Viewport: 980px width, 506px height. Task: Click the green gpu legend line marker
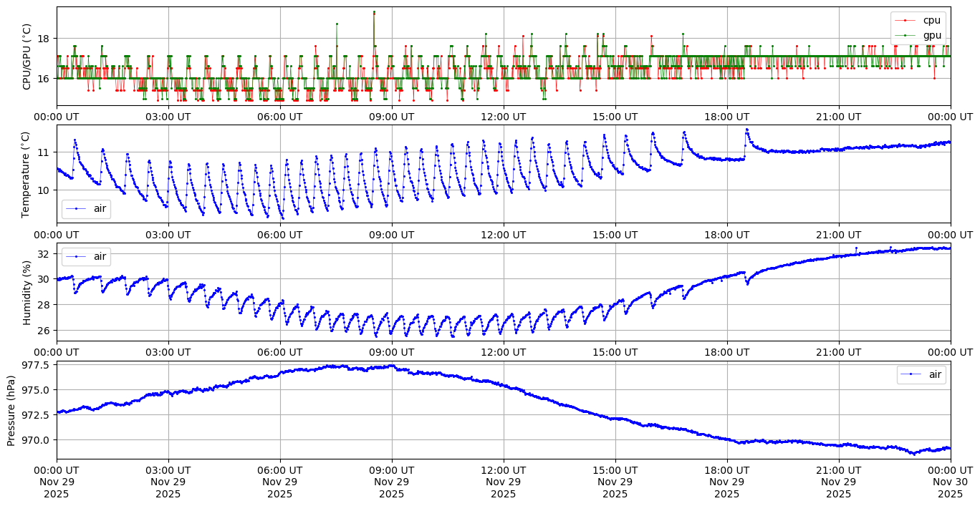click(907, 35)
